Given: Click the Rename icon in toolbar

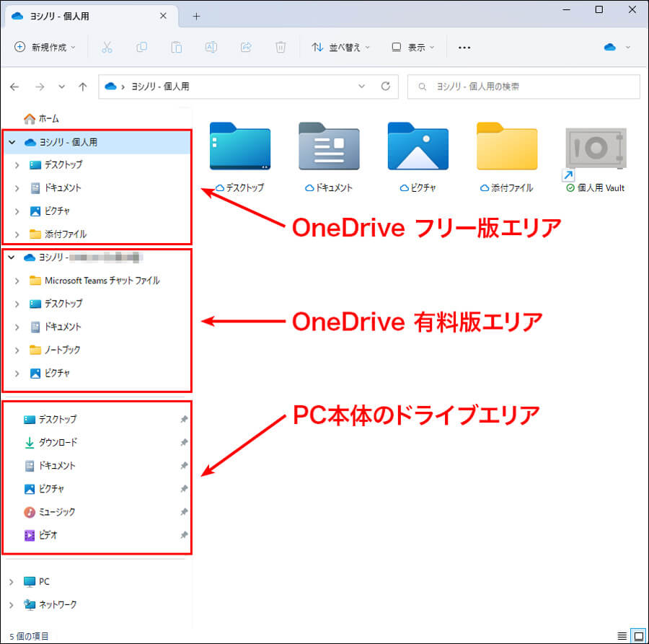Looking at the screenshot, I should click(x=211, y=48).
